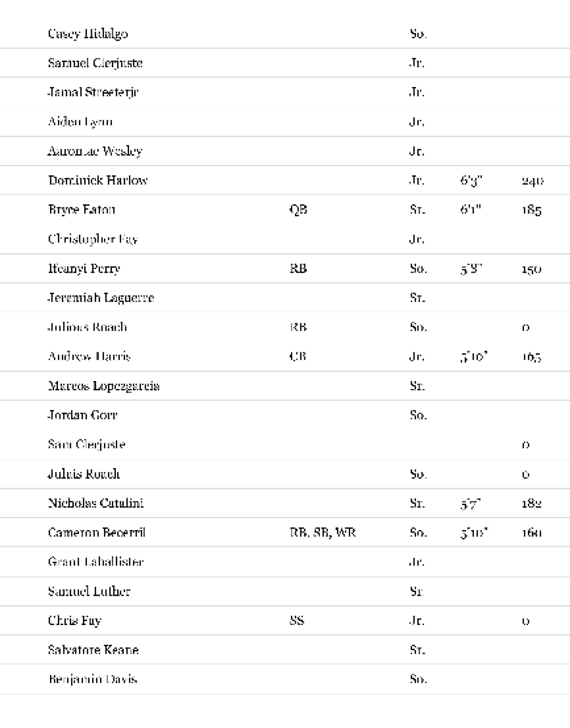
Task: Open Aiden Lynn's roster entry
Action: click(x=80, y=122)
